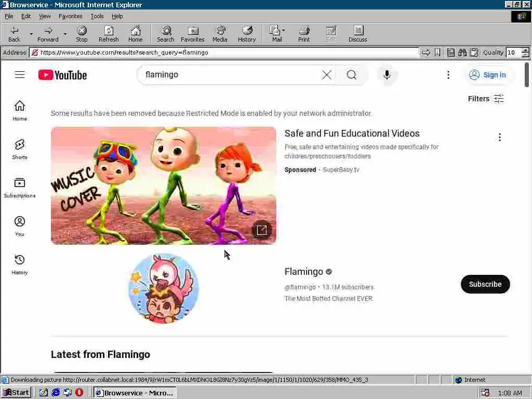Image resolution: width=532 pixels, height=399 pixels.
Task: Open the Discuss toolbar button
Action: (x=357, y=34)
